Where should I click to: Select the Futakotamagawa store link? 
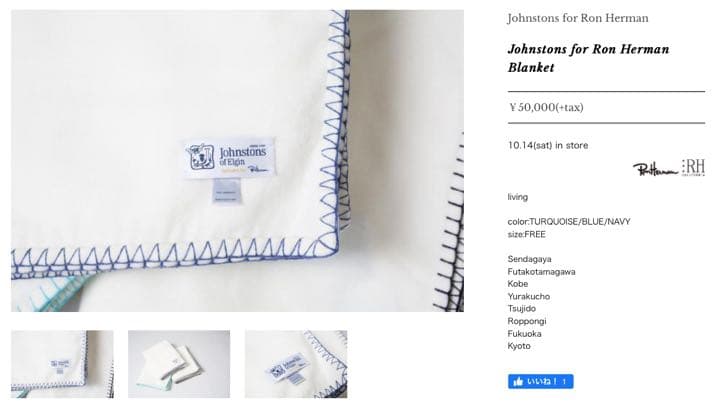coord(541,271)
